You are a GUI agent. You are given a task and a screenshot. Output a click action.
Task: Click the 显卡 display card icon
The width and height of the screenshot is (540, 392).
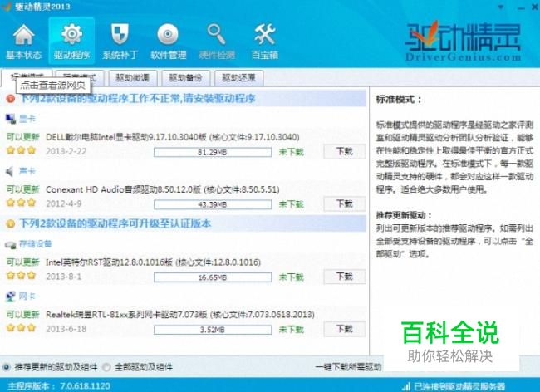click(11, 119)
